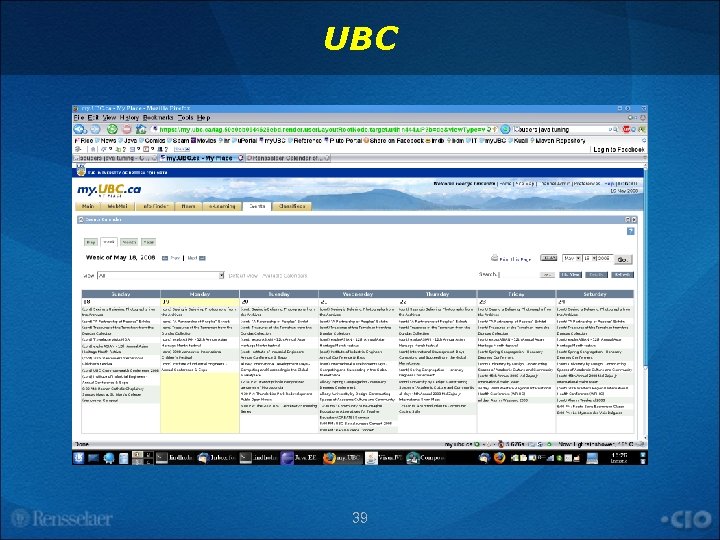Open the Movies bookmark
Image resolution: width=720 pixels, height=540 pixels.
[x=203, y=141]
